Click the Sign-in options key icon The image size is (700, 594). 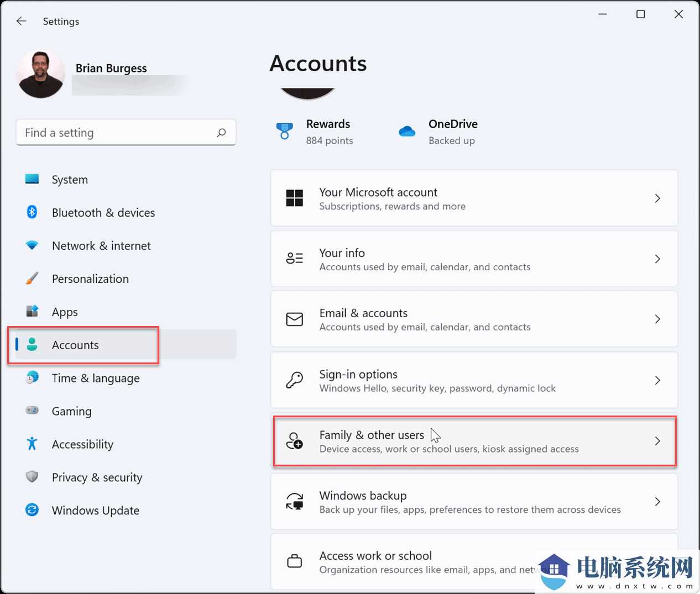[x=294, y=380]
